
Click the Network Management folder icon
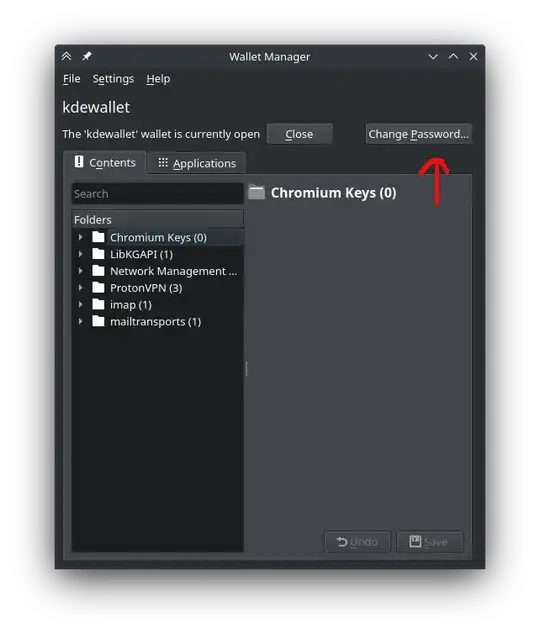(x=98, y=271)
